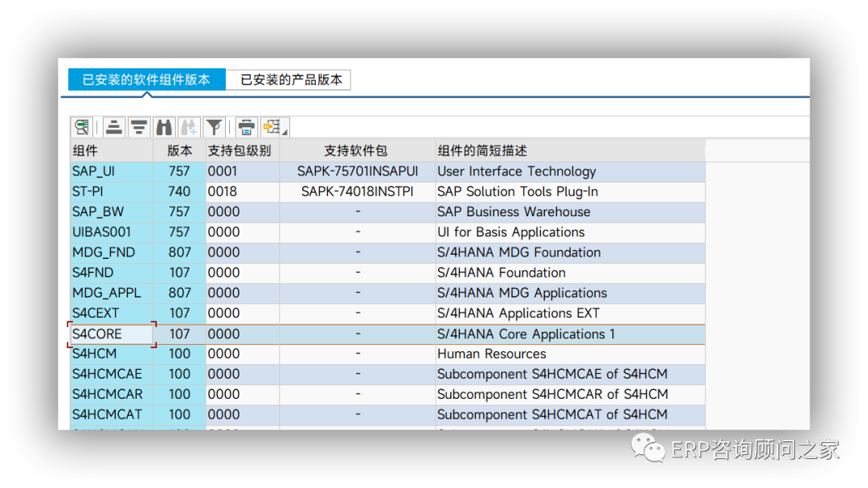Click the Sort ascending toolbar icon
Screen dimensions: 868x488
pos(114,127)
